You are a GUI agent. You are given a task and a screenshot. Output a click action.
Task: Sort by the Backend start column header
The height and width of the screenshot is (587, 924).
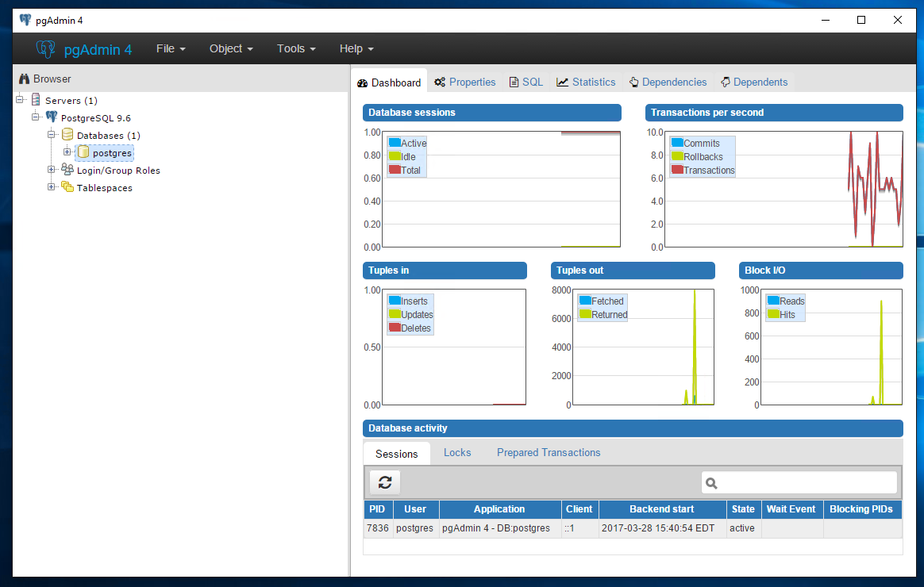(662, 509)
